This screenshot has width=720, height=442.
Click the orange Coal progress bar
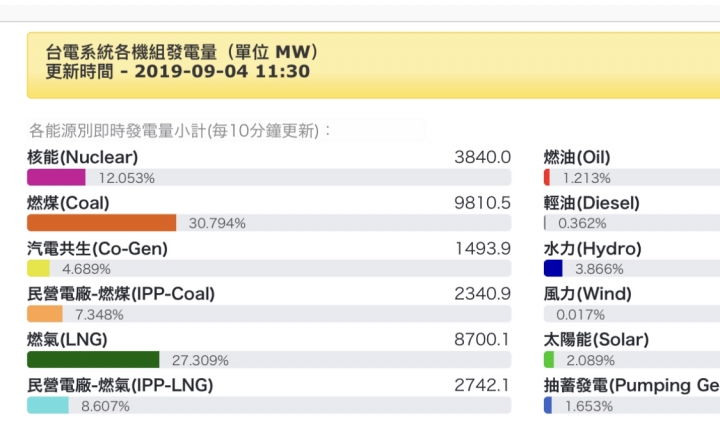[101, 223]
